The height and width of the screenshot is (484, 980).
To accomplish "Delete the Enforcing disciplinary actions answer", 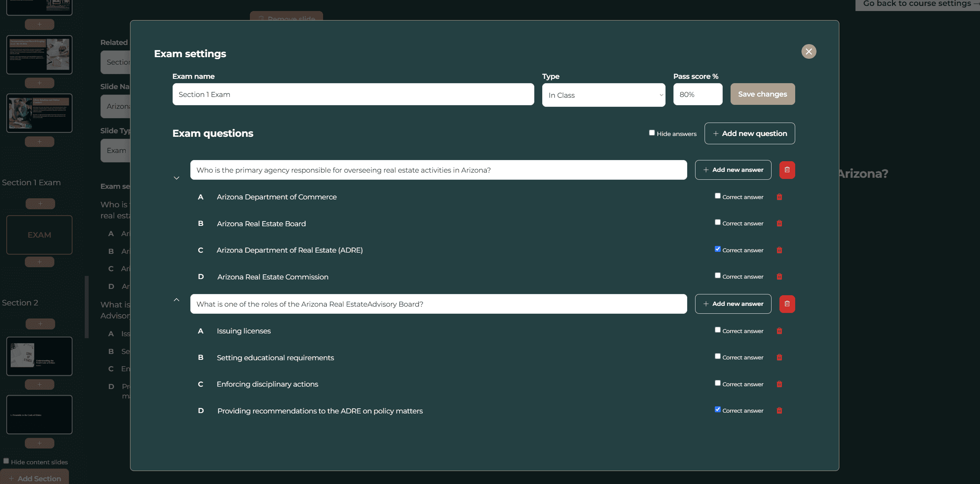I will tap(779, 384).
